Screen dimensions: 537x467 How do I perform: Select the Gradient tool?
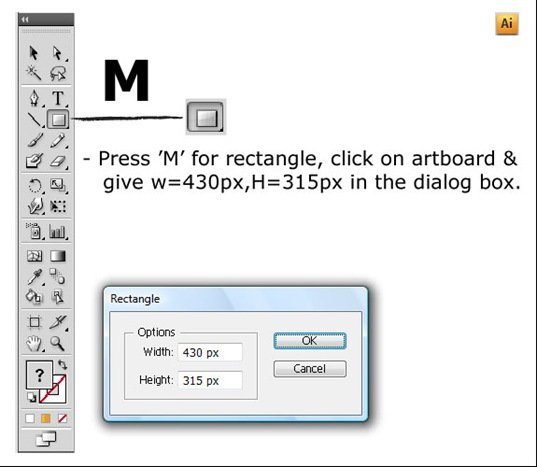tap(58, 256)
